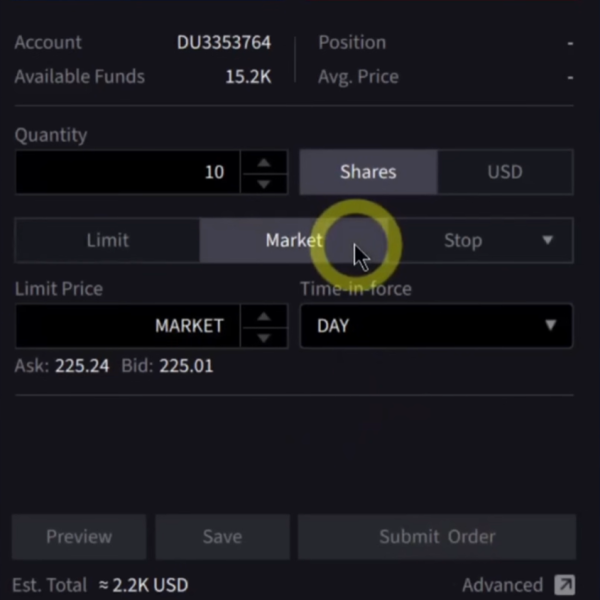
Task: Click the Bid price 225.01
Action: pos(186,366)
